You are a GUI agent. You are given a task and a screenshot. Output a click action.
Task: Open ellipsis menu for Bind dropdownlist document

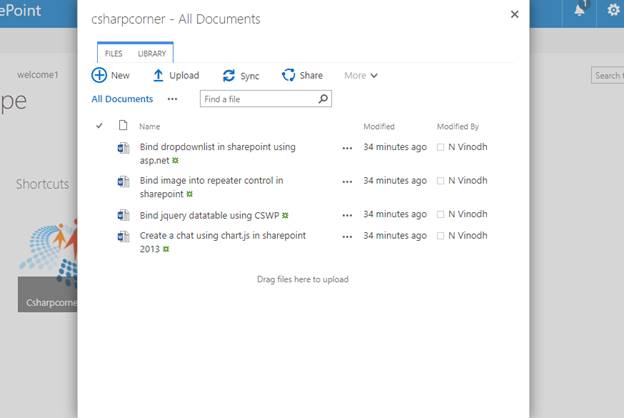pos(347,148)
